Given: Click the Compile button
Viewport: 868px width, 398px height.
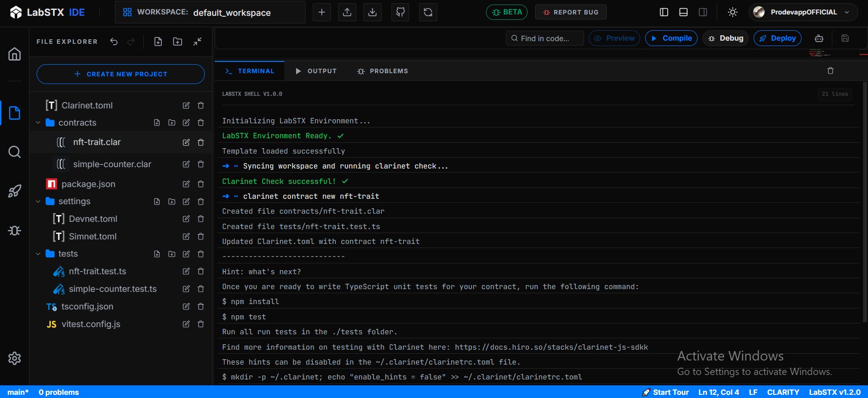Looking at the screenshot, I should (x=671, y=38).
